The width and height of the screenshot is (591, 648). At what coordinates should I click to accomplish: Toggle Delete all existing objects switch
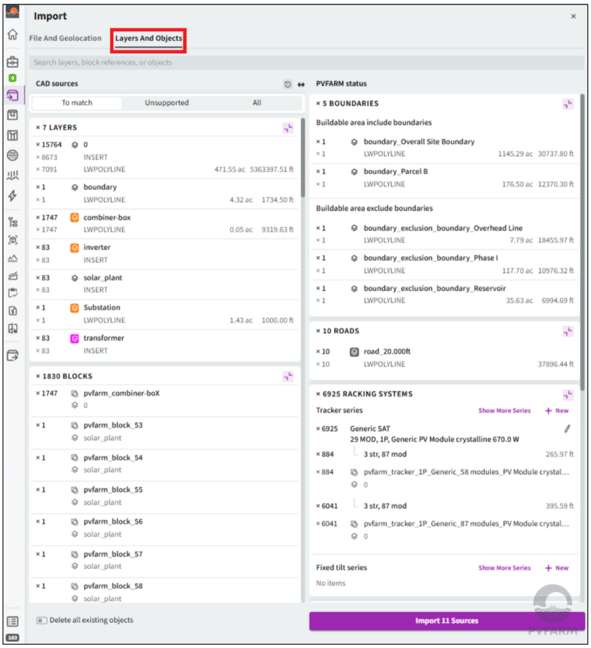point(41,620)
